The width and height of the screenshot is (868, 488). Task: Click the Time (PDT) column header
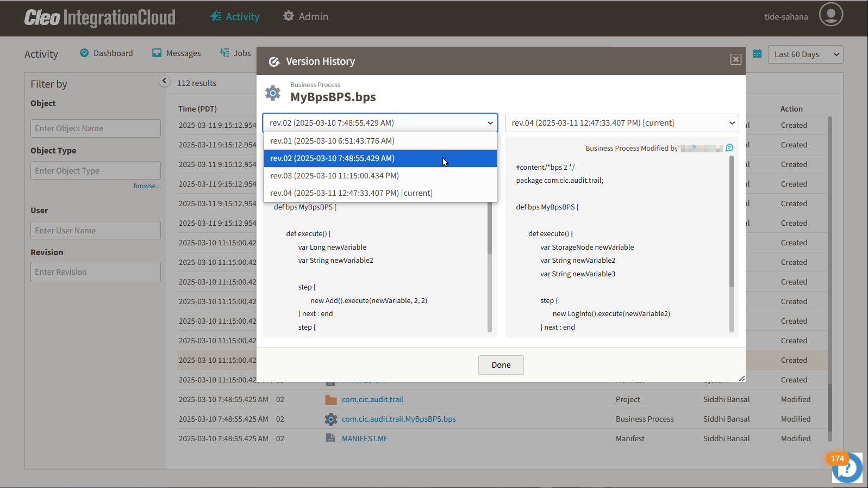coord(197,109)
